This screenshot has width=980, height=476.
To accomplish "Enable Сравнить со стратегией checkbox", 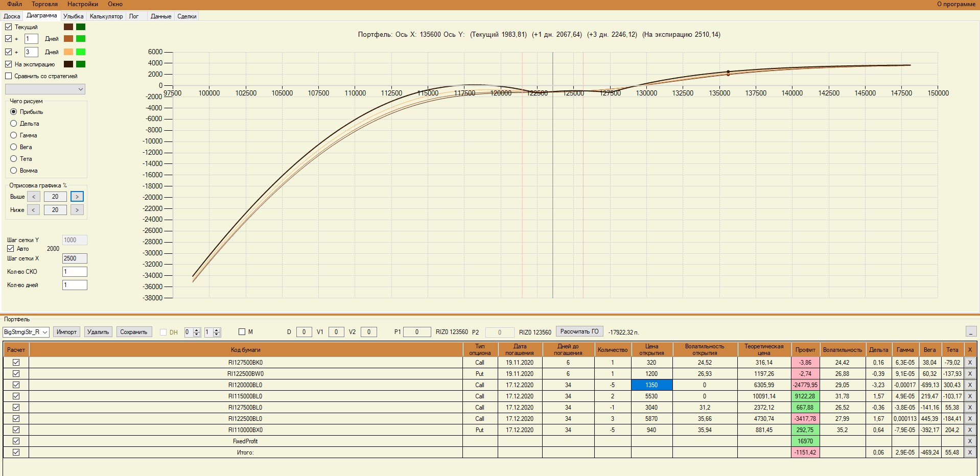I will pos(8,76).
